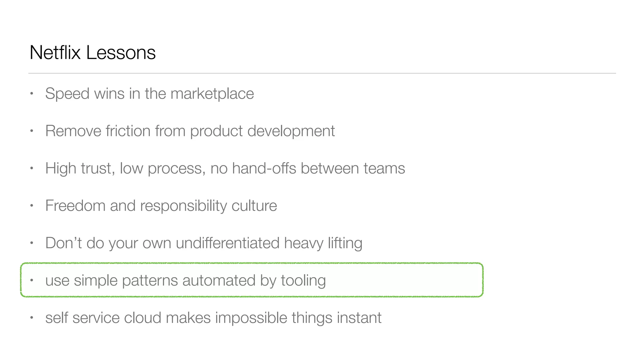Click the bullet dot before "Remove friction"

pos(31,131)
